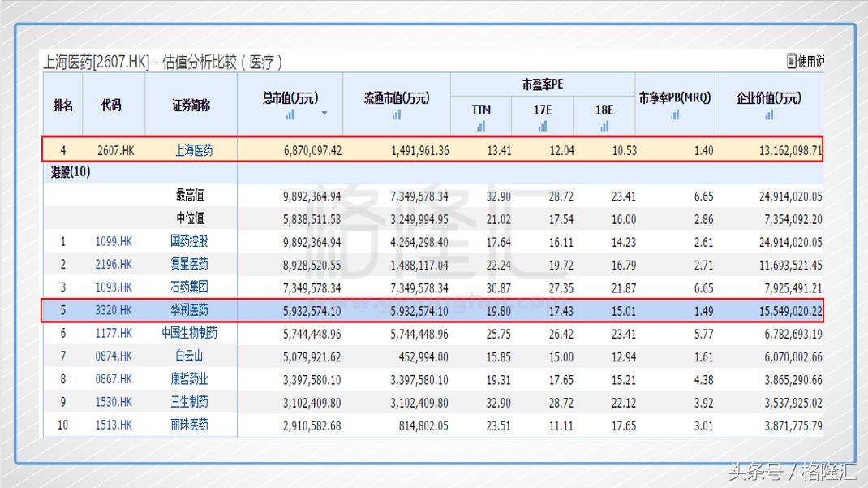The height and width of the screenshot is (488, 868).
Task: Open 中国生物制药 security name link
Action: pyautogui.click(x=189, y=333)
